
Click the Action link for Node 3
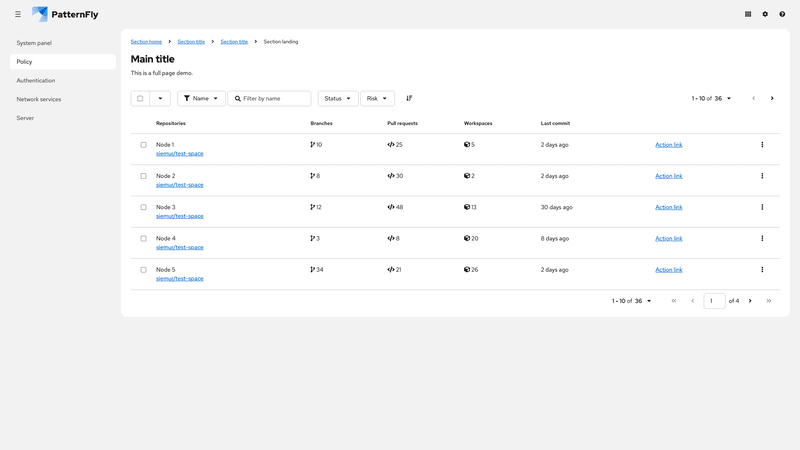coord(669,207)
